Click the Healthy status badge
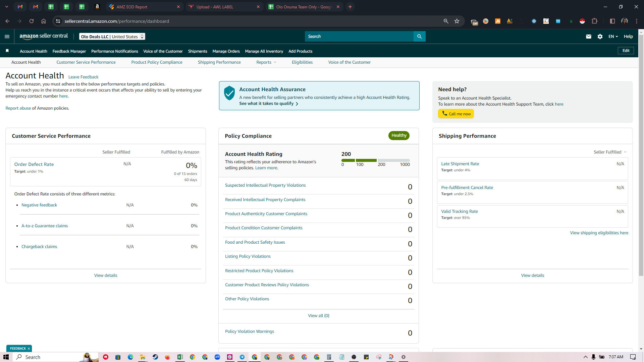Screen dimensions: 644x362 tap(399, 135)
